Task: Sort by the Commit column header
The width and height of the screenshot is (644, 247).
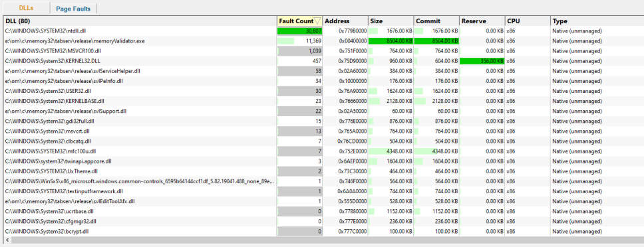Action: 436,21
